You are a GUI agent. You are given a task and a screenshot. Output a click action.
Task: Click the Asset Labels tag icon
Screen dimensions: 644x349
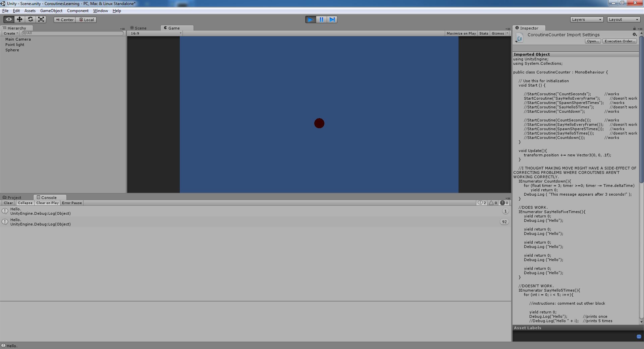click(x=639, y=337)
